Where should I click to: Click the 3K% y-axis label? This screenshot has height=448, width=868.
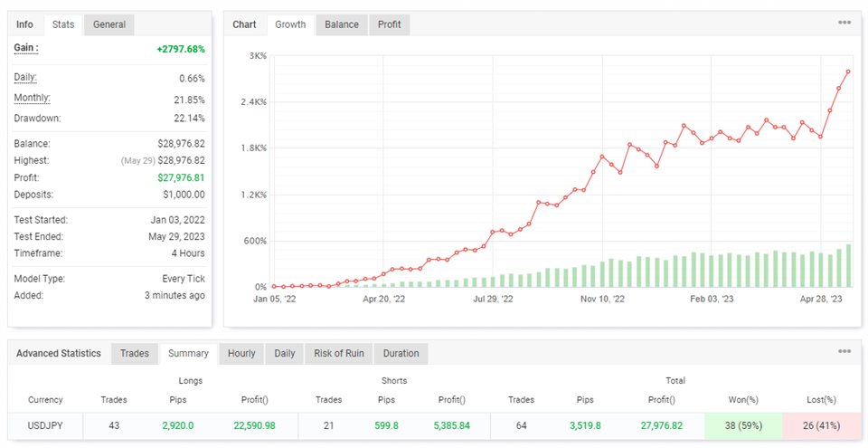258,56
